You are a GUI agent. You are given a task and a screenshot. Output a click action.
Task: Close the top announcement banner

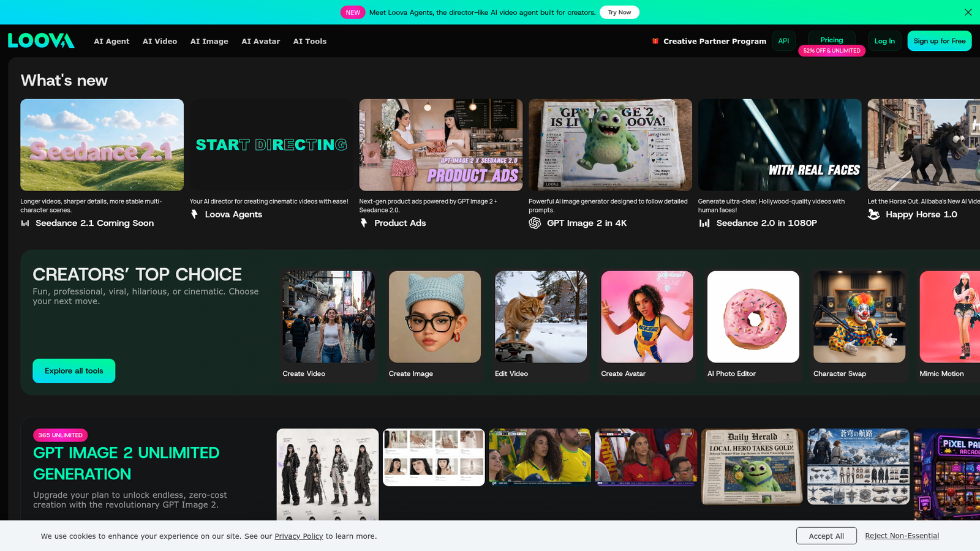(x=968, y=12)
